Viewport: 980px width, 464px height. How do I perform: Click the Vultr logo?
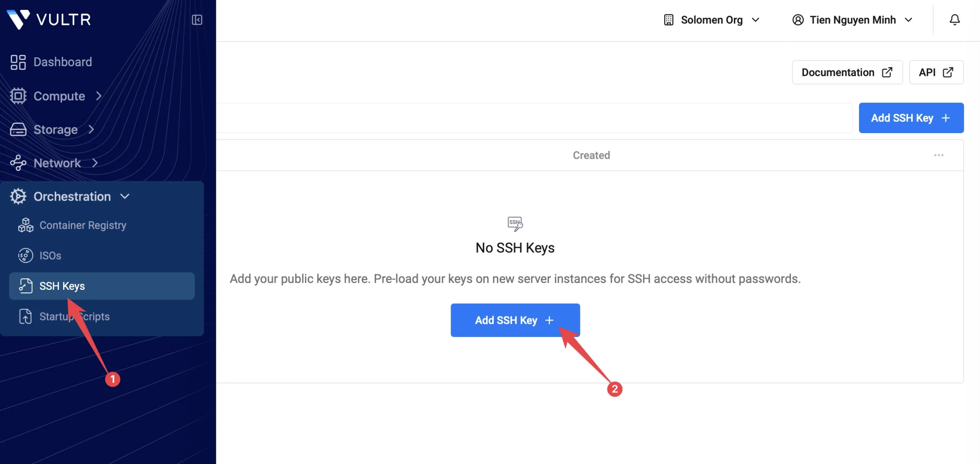tap(49, 20)
